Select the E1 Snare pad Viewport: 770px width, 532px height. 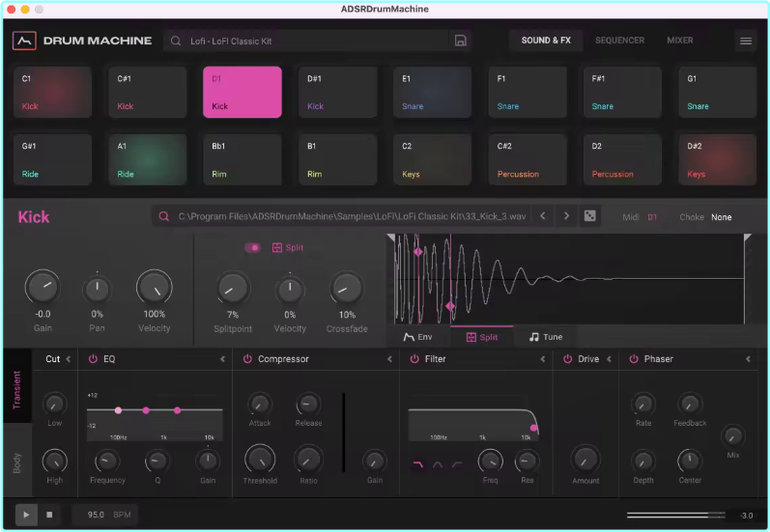pyautogui.click(x=433, y=93)
